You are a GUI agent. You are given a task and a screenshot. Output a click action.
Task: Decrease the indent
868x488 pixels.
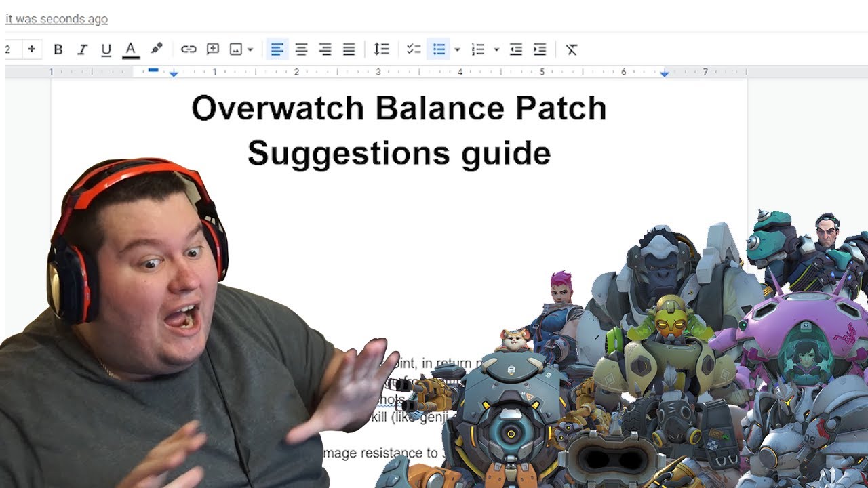tap(516, 49)
